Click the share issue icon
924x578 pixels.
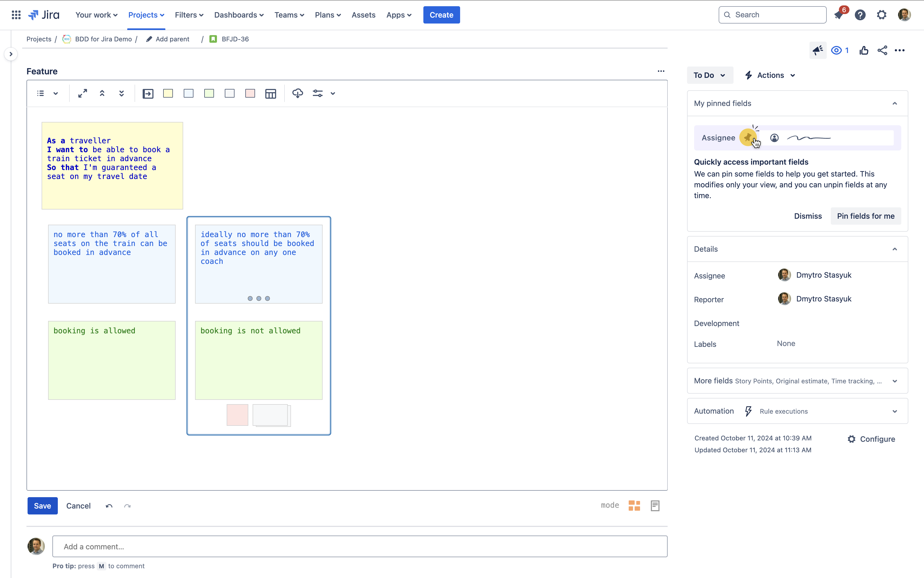[x=882, y=51]
